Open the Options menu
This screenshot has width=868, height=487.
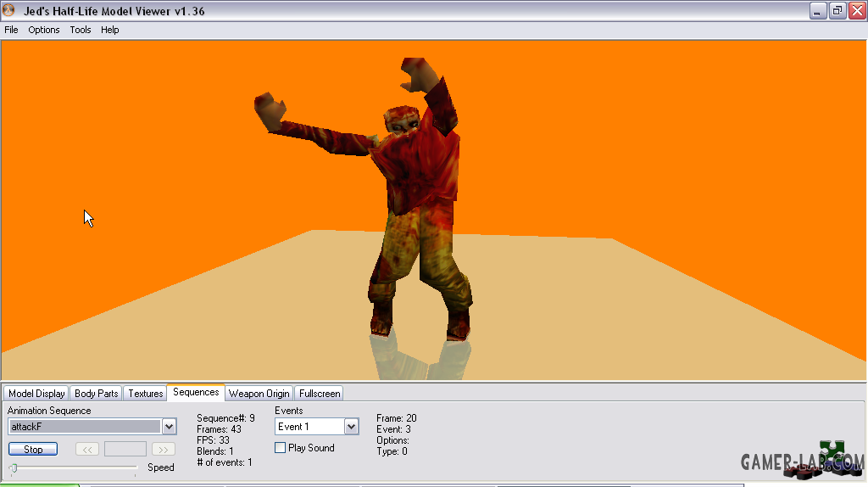click(44, 30)
